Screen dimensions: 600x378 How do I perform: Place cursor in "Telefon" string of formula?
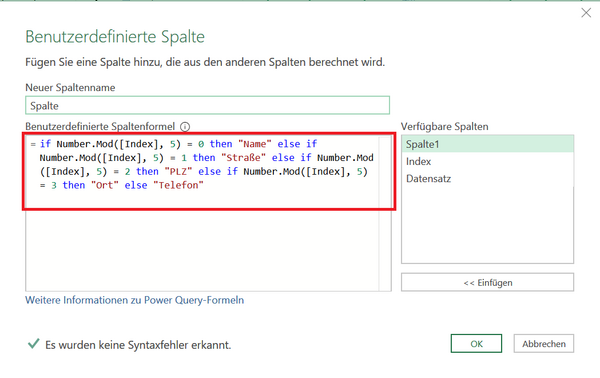pos(178,185)
